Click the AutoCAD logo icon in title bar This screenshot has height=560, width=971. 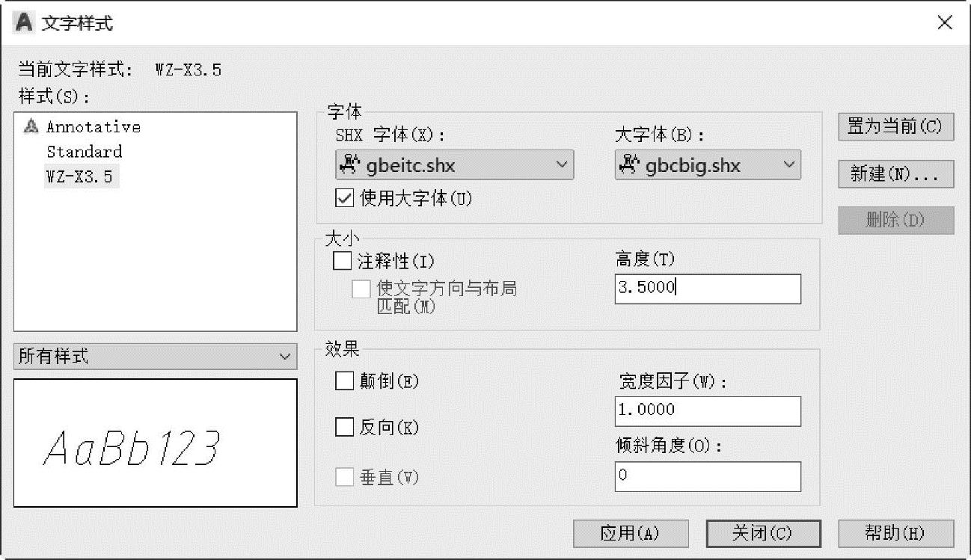[x=25, y=23]
